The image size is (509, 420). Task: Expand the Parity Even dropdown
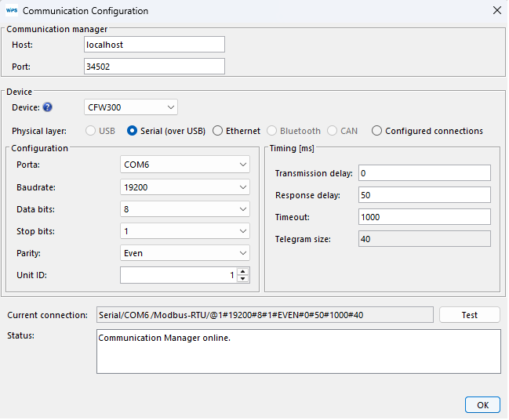(x=185, y=253)
